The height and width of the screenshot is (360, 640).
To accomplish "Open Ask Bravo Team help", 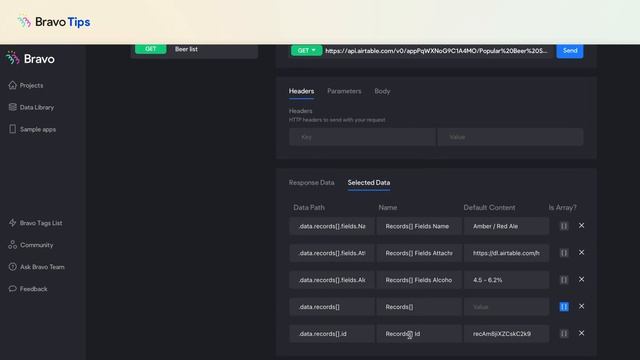I will pyautogui.click(x=36, y=267).
